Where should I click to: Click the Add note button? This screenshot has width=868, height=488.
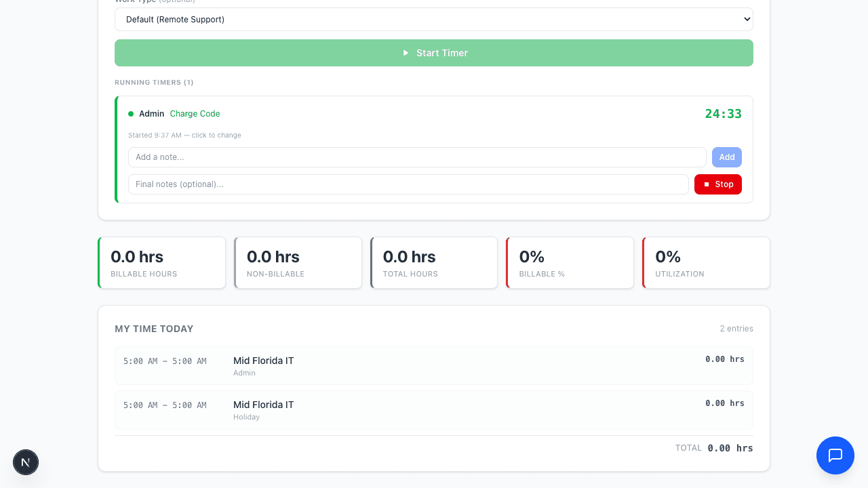tap(726, 157)
